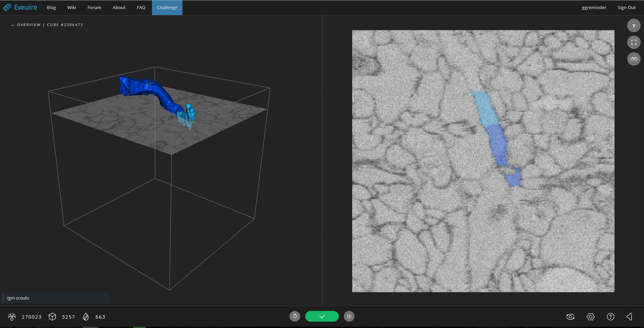Click the binoculars explore icon
Screen dimensions: 644x328
pyautogui.click(x=634, y=59)
